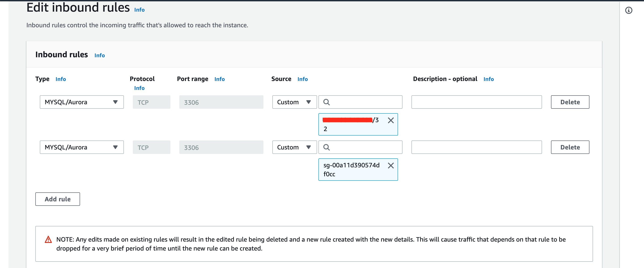Click the info circle icon at top right
The height and width of the screenshot is (268, 644).
629,10
